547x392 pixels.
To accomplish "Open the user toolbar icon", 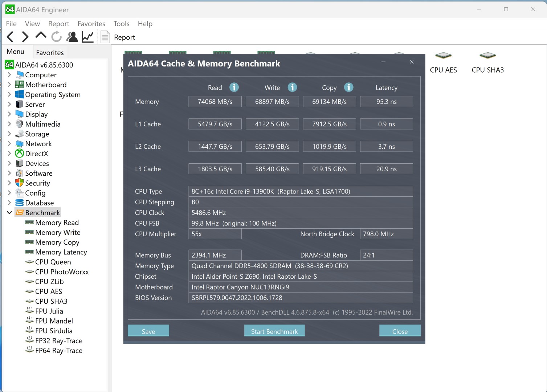I will (x=72, y=37).
